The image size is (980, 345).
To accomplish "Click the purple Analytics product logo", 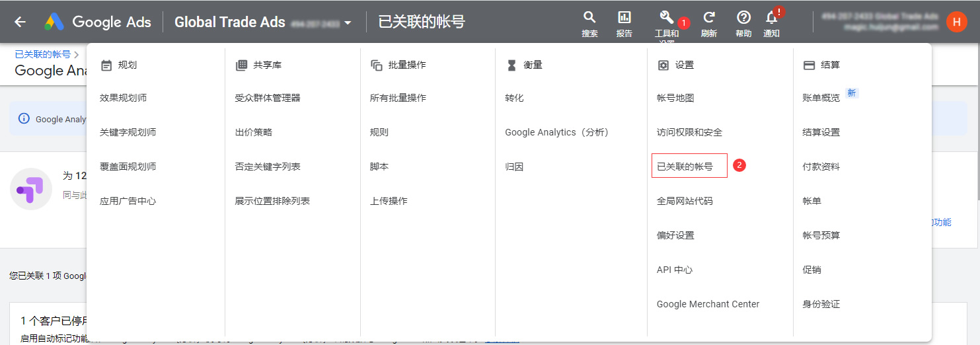I will [31, 189].
